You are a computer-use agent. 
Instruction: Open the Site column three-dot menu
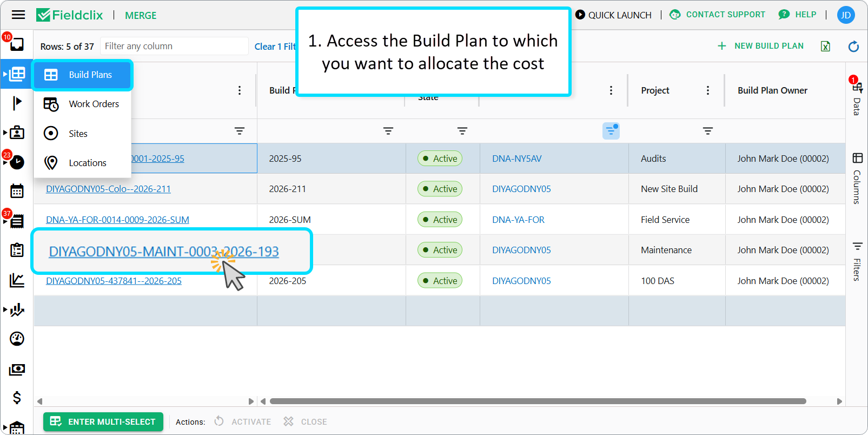click(611, 90)
